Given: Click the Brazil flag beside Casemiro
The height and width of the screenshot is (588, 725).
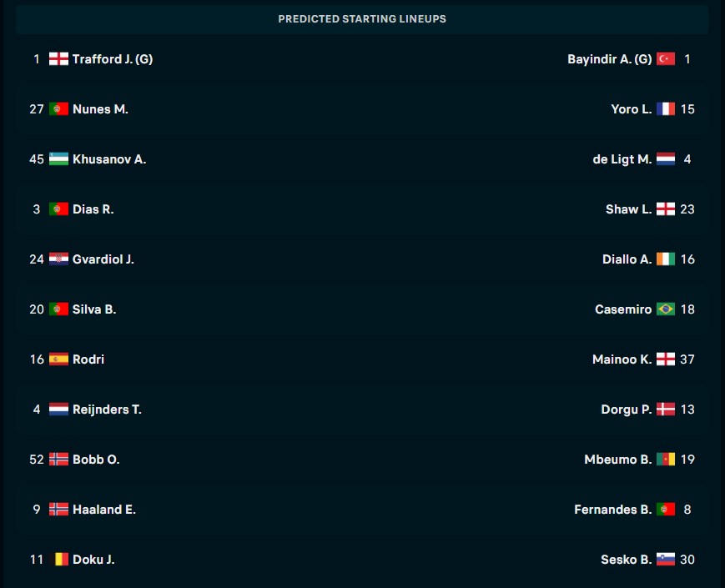Looking at the screenshot, I should point(666,309).
